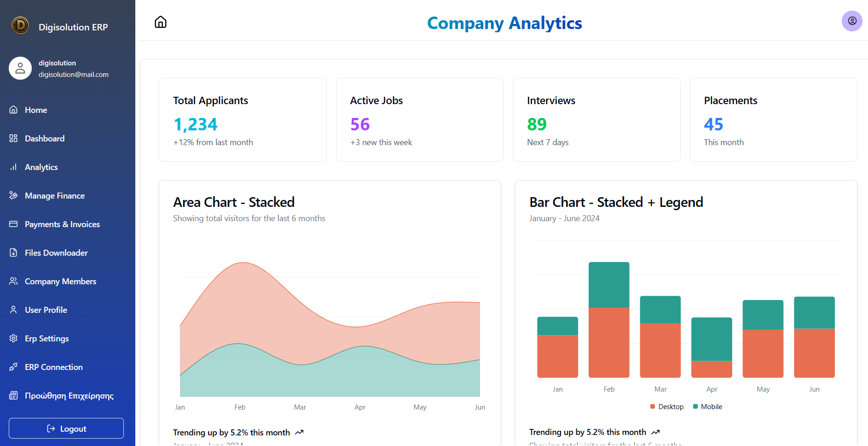Click the Mobile legend color swatch
The image size is (868, 446).
click(x=695, y=406)
